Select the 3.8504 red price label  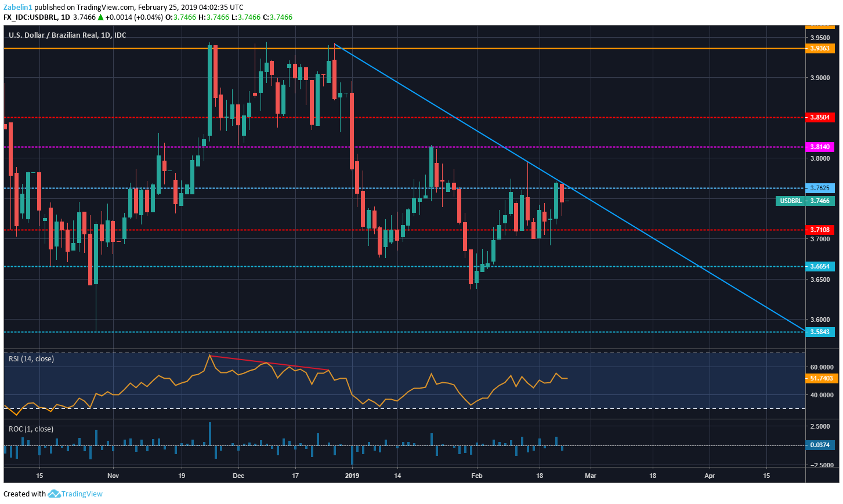pos(820,117)
